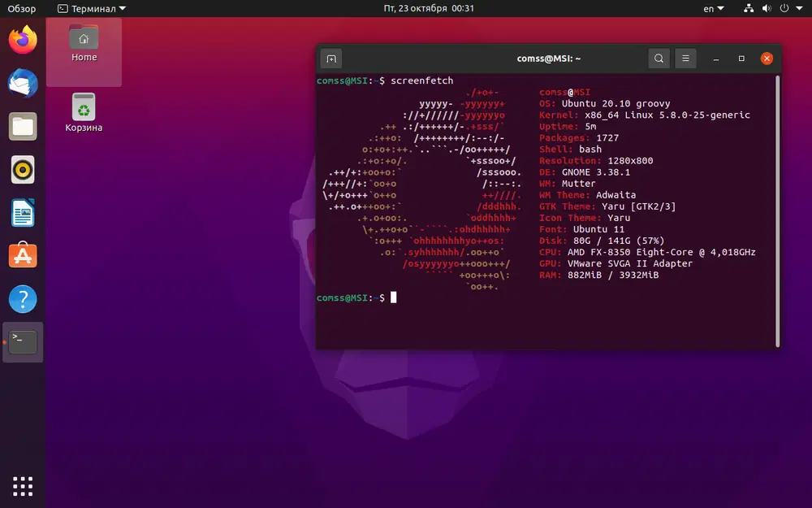Open the Home folder desktop icon
The width and height of the screenshot is (812, 508).
(84, 44)
